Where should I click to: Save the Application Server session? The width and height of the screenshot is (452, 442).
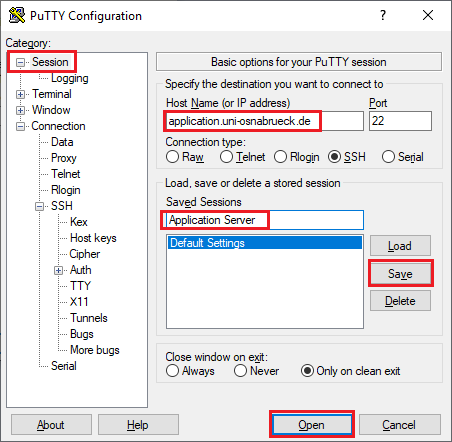click(400, 274)
